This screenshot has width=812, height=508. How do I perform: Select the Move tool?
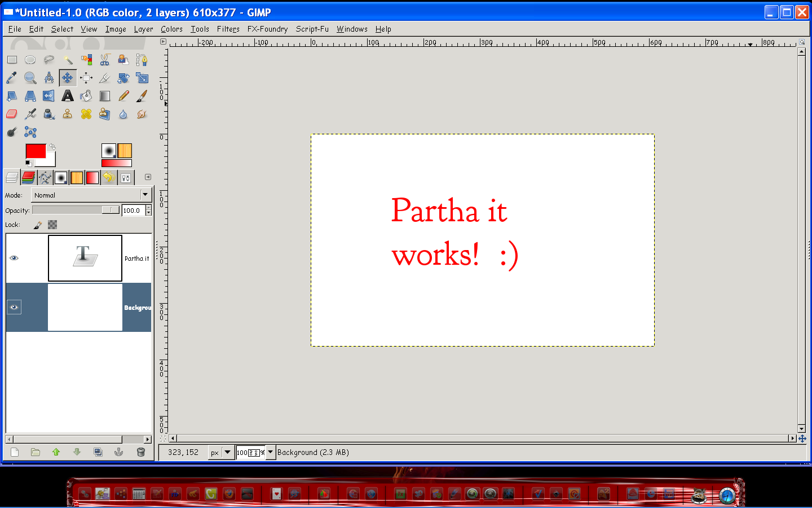coord(68,78)
